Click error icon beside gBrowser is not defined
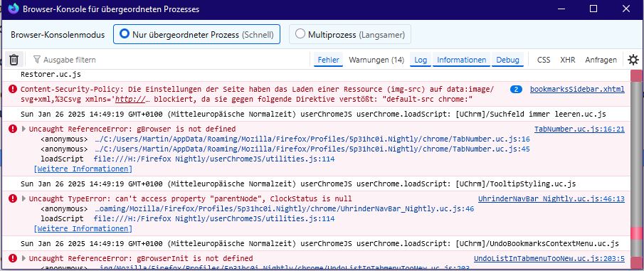Image resolution: width=644 pixels, height=271 pixels. (x=13, y=129)
